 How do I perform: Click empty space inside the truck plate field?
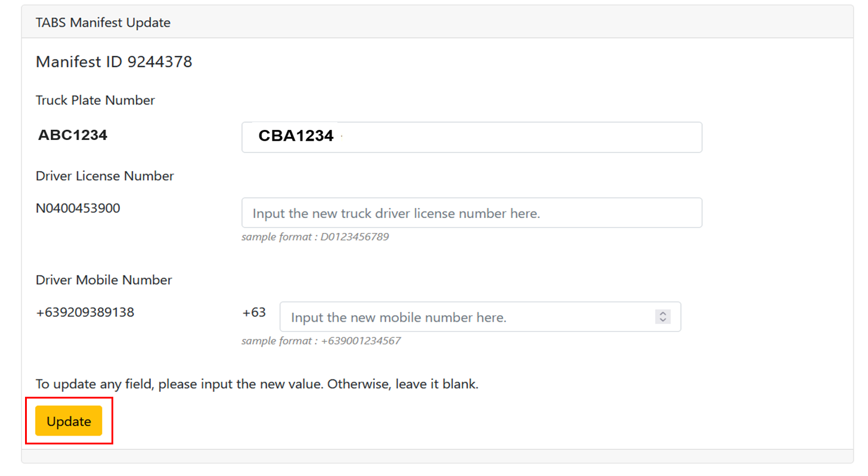tap(537, 138)
